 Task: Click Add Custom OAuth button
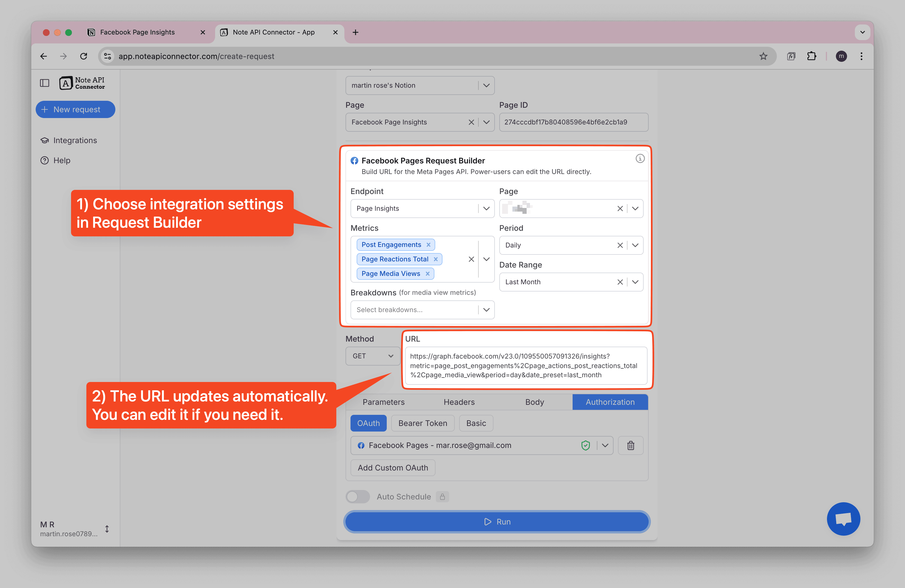coord(393,468)
